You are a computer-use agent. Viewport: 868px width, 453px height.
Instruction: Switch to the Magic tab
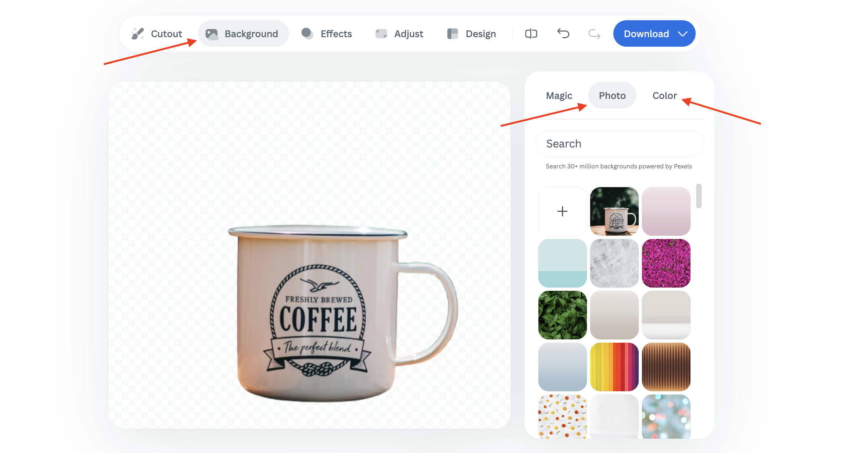pyautogui.click(x=559, y=96)
